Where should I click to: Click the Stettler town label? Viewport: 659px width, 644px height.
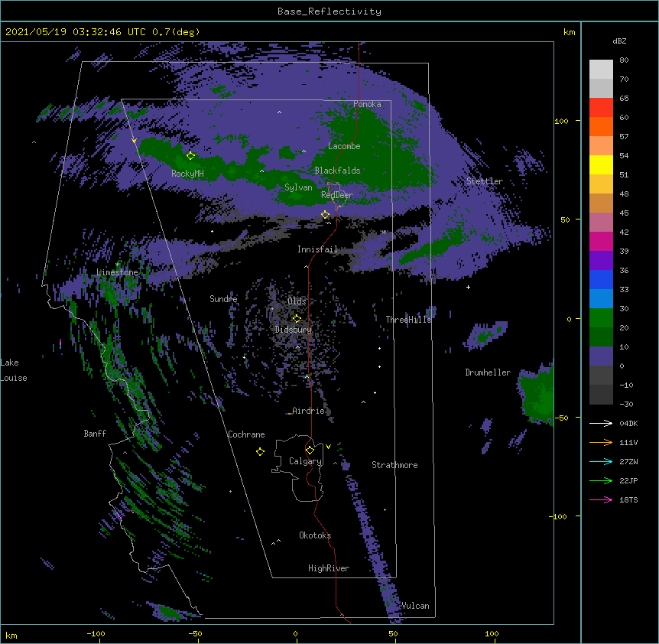coord(485,181)
